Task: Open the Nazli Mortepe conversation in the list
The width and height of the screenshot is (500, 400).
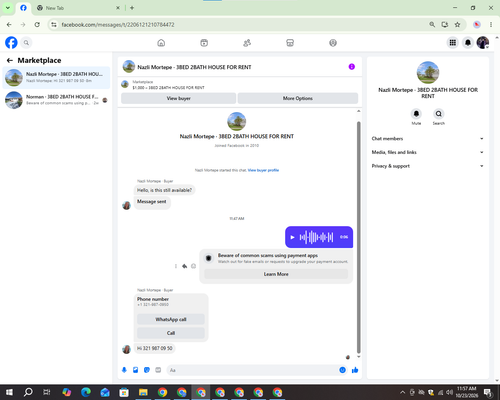Action: click(56, 77)
